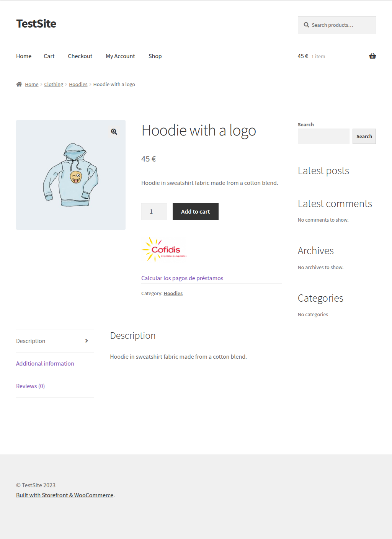392x539 pixels.
Task: Open the Reviews (0) tab
Action: (30, 386)
